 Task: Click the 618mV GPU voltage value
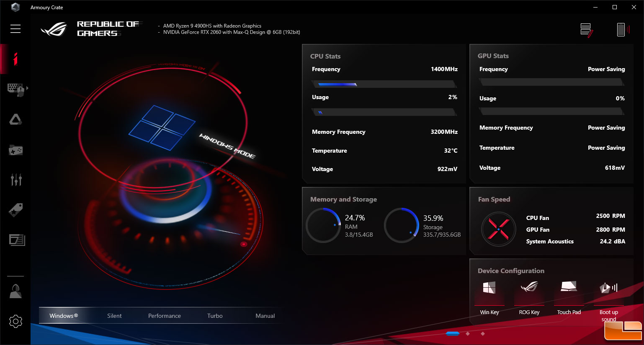[615, 168]
